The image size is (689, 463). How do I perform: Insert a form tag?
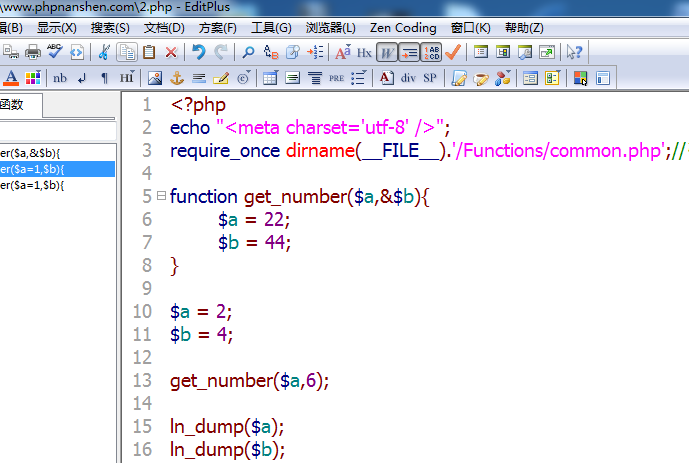pyautogui.click(x=530, y=78)
